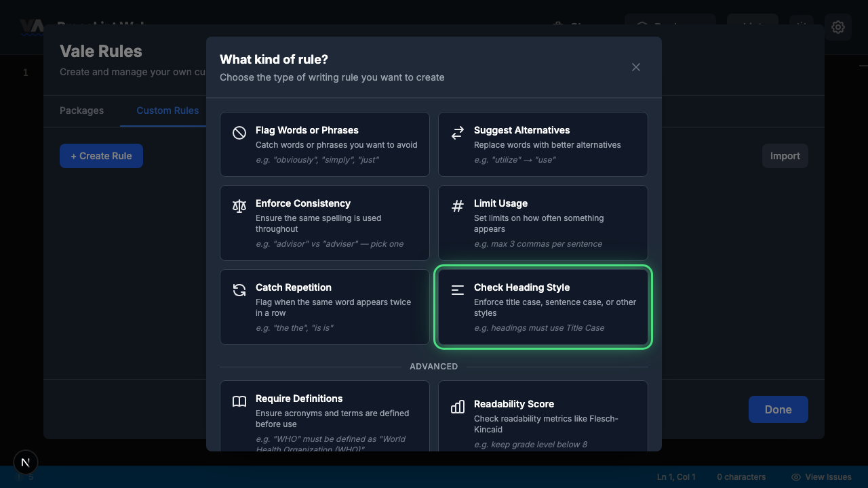Click the Readability Score bar chart icon

tap(458, 407)
